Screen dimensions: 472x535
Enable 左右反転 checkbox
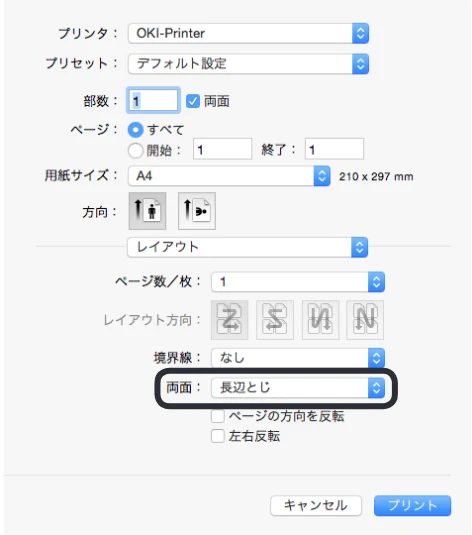click(x=218, y=436)
